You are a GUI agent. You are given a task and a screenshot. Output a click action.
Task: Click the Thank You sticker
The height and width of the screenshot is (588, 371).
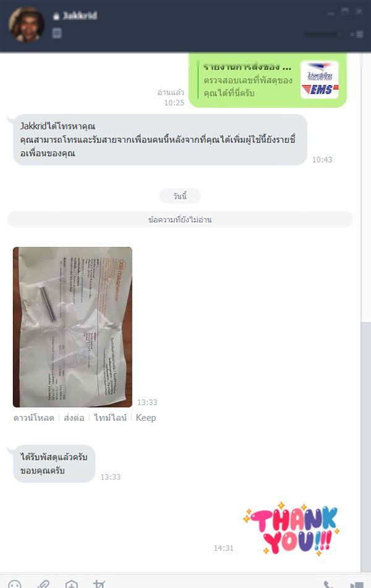[x=292, y=529]
